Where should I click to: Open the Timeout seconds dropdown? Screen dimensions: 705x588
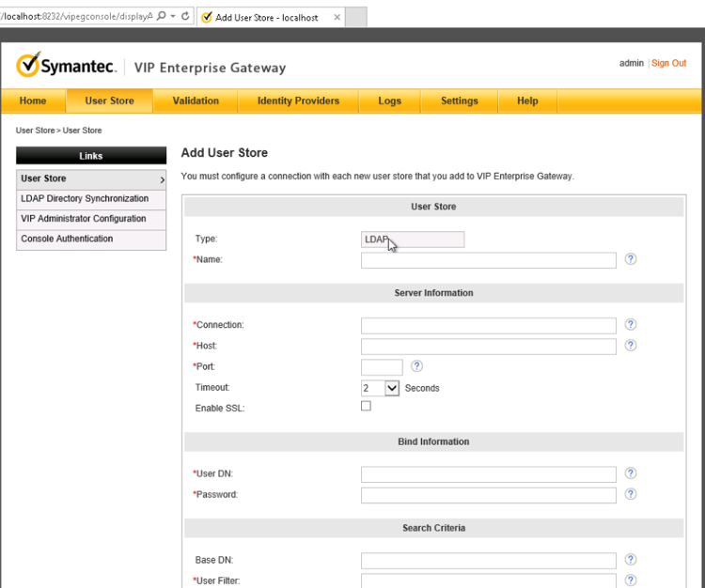pos(392,388)
